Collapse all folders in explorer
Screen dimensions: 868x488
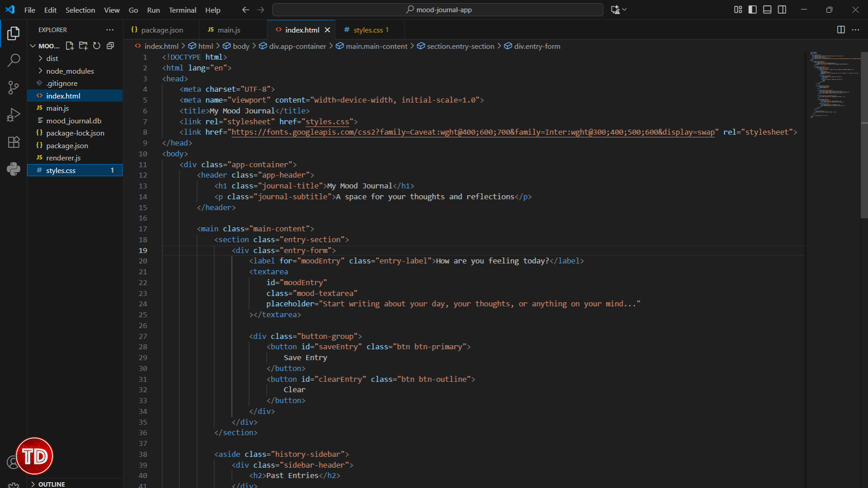point(110,46)
